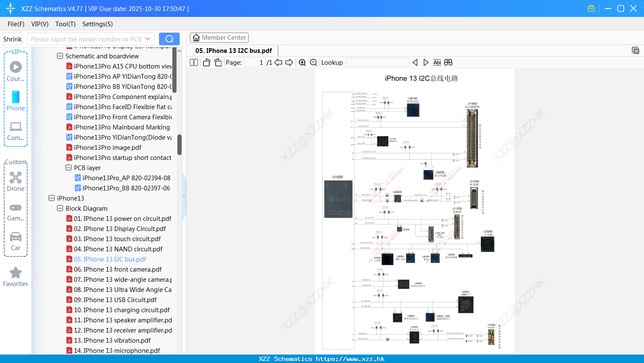The width and height of the screenshot is (644, 363).
Task: Open iPhone13Pro A15 CPU bottom view
Action: (120, 66)
